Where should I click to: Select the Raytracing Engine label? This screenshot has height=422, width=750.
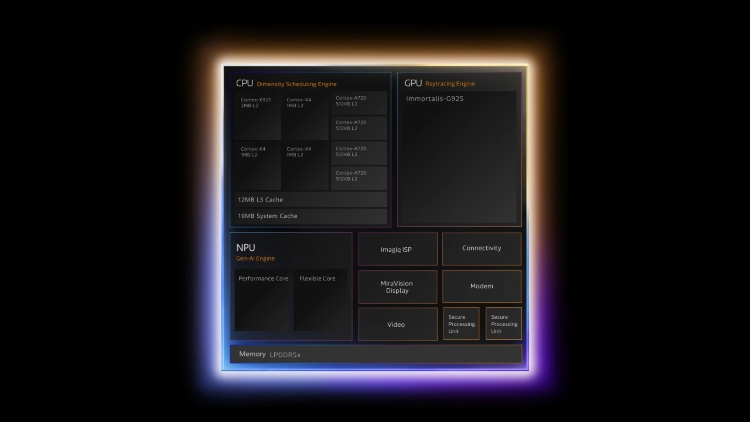452,84
